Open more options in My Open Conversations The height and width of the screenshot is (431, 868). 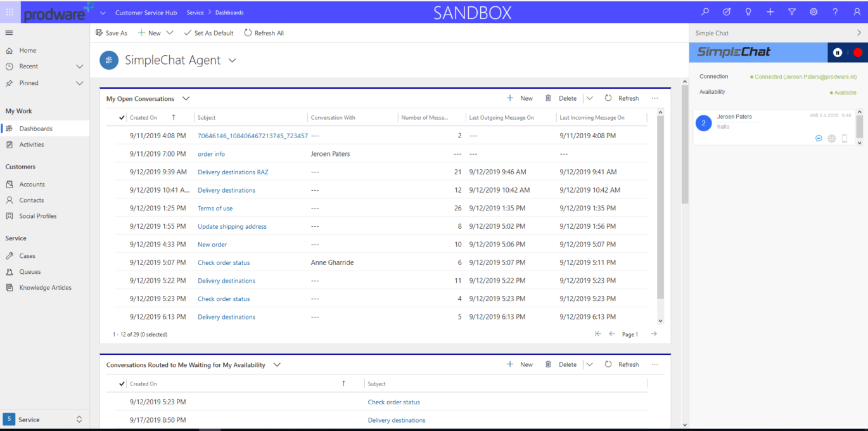pyautogui.click(x=654, y=98)
